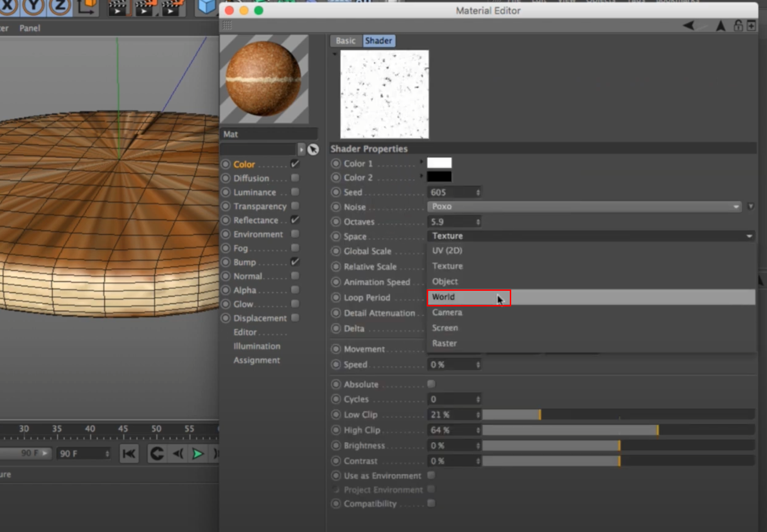
Task: Click the small arrow right of Noise dropdown
Action: point(750,207)
